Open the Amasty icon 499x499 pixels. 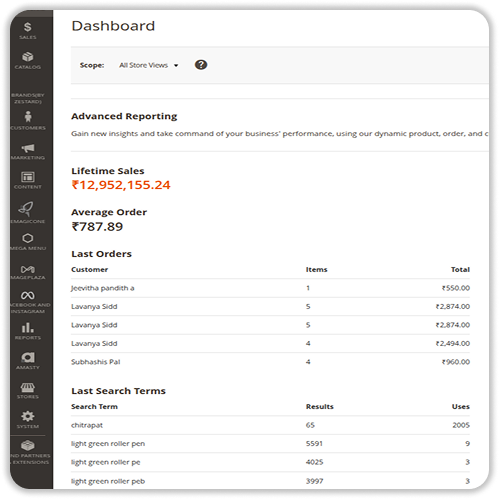pyautogui.click(x=28, y=357)
